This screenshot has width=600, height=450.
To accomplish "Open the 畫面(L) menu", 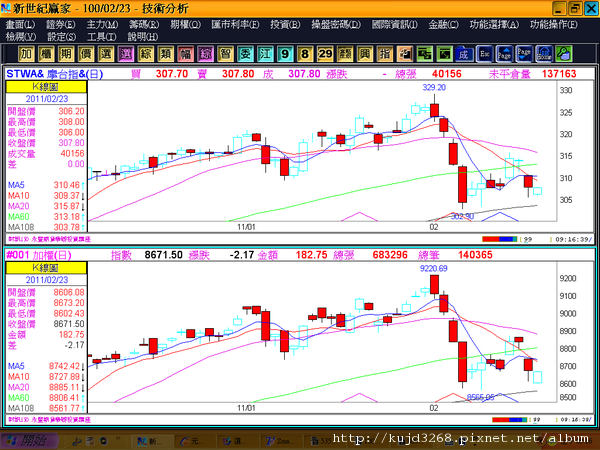I will point(20,24).
